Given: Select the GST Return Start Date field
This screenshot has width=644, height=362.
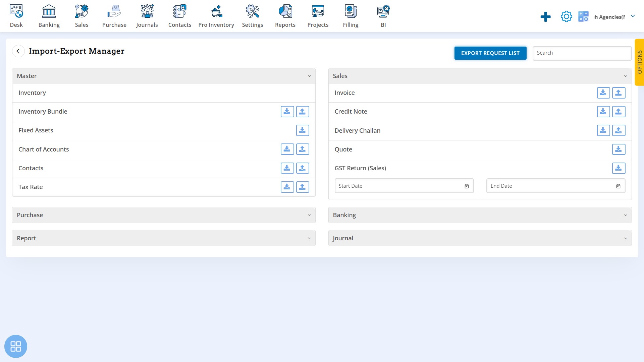Looking at the screenshot, I should [404, 186].
